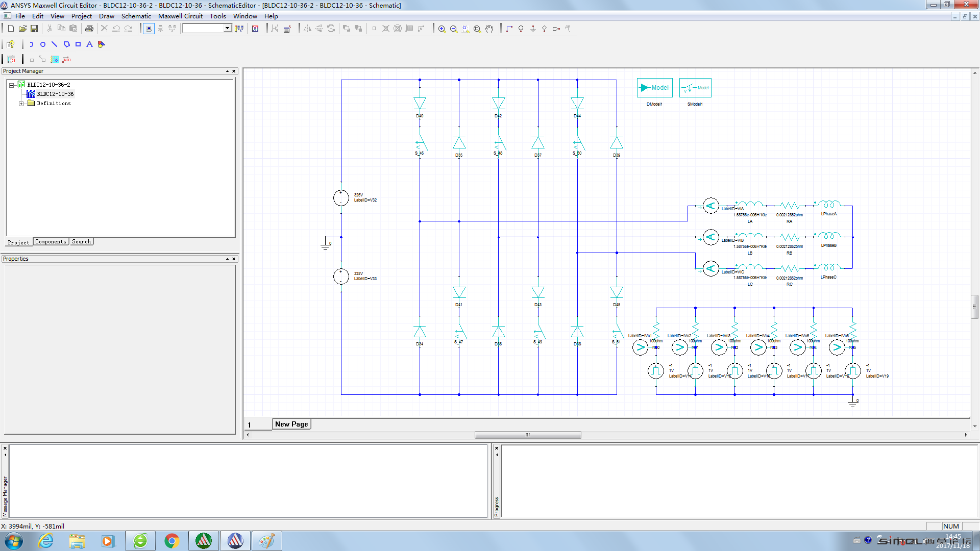Open the Draw menu
The image size is (980, 551).
point(106,16)
